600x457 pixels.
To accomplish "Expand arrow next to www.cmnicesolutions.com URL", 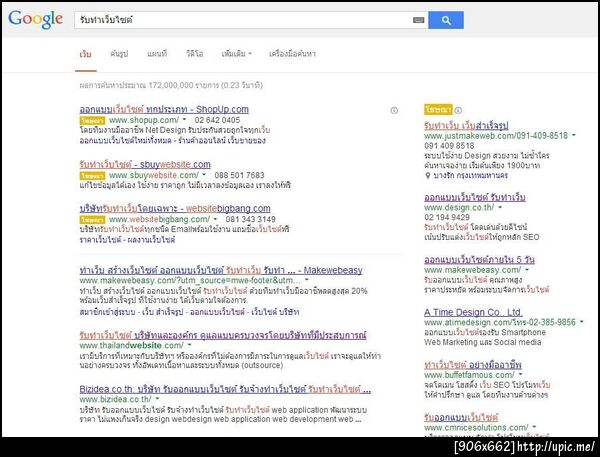I will pyautogui.click(x=534, y=427).
